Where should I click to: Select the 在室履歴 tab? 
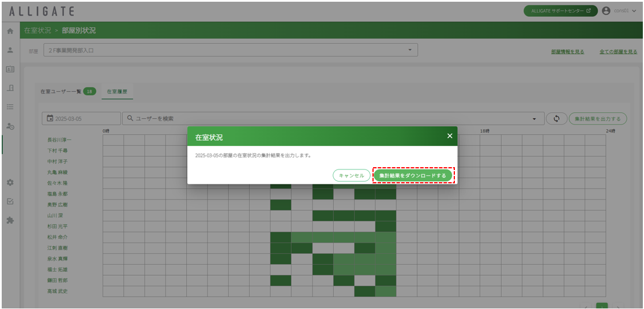118,92
